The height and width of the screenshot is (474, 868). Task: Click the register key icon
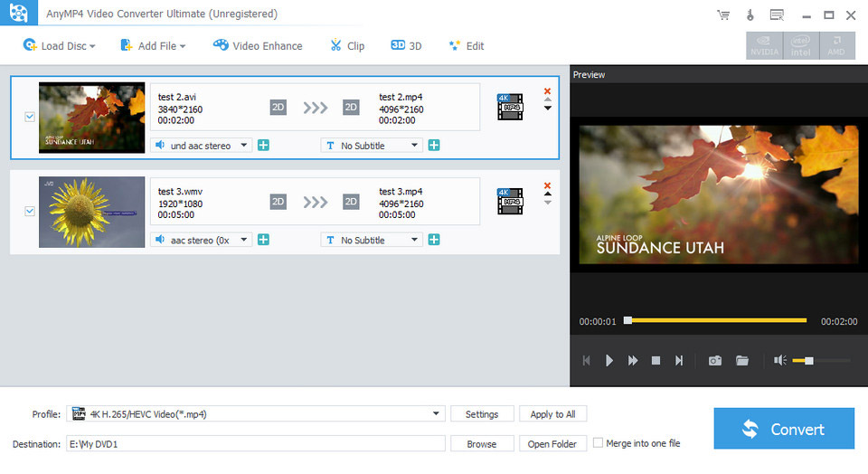point(750,15)
